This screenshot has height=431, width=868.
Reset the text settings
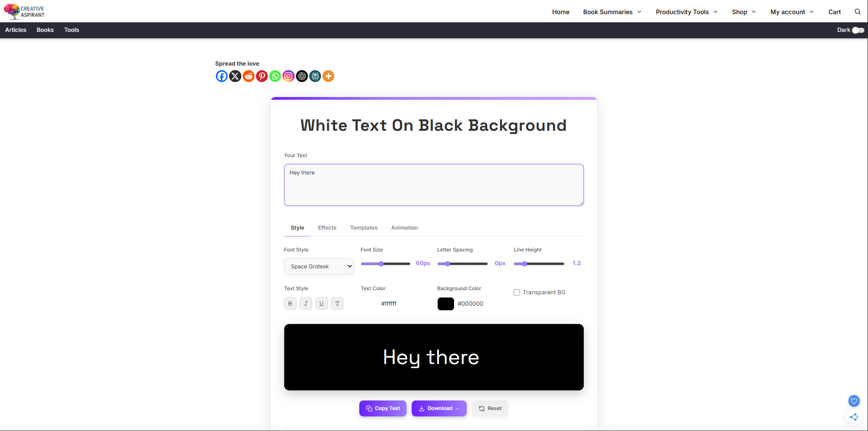click(x=490, y=408)
